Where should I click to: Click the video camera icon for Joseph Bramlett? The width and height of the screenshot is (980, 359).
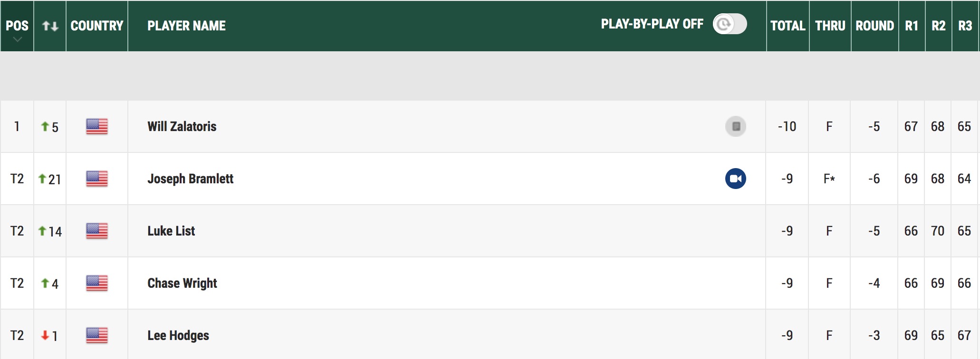(735, 179)
